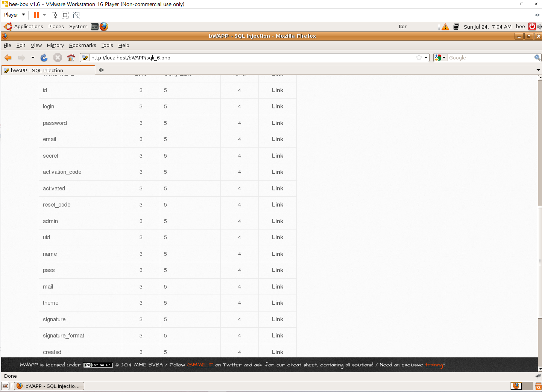Open the History menu
This screenshot has height=392, width=542.
(55, 45)
